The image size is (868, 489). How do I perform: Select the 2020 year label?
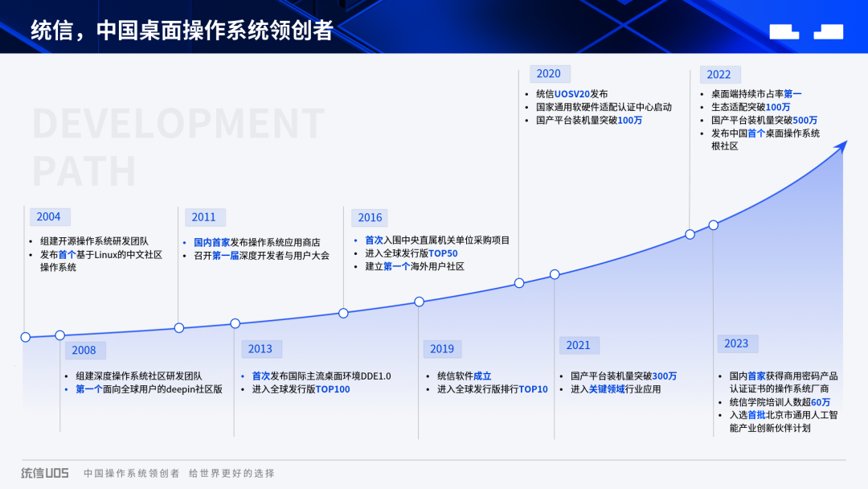(x=550, y=74)
